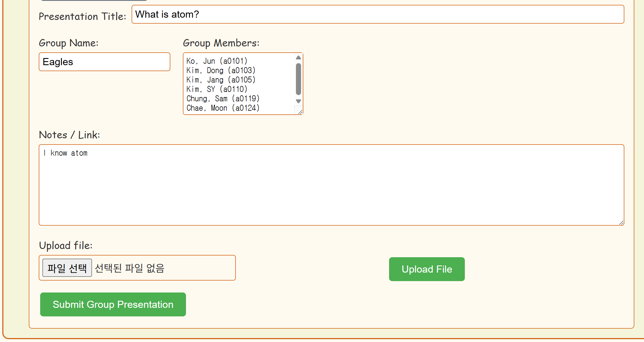This screenshot has width=644, height=342.
Task: Click on Chung, Sam (a0119) entry
Action: point(223,98)
